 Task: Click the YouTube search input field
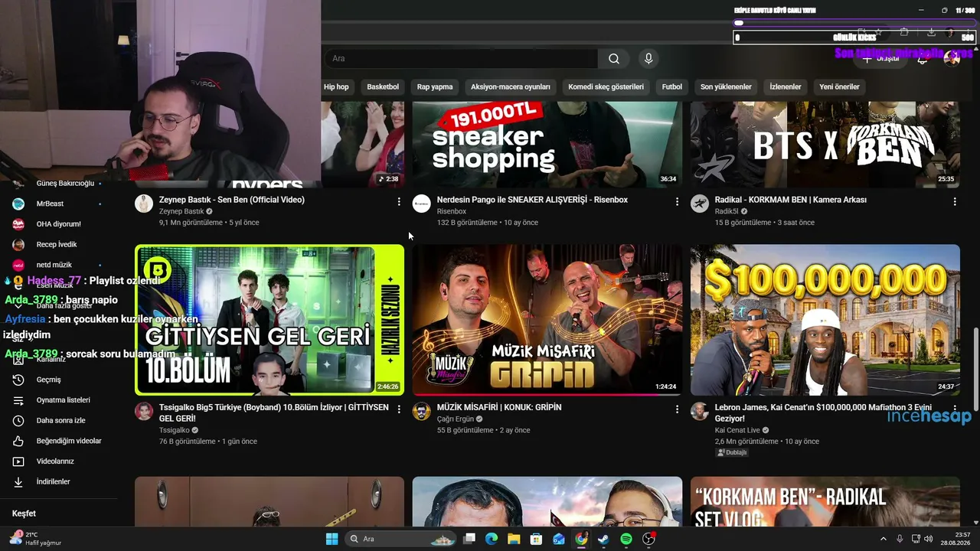461,59
